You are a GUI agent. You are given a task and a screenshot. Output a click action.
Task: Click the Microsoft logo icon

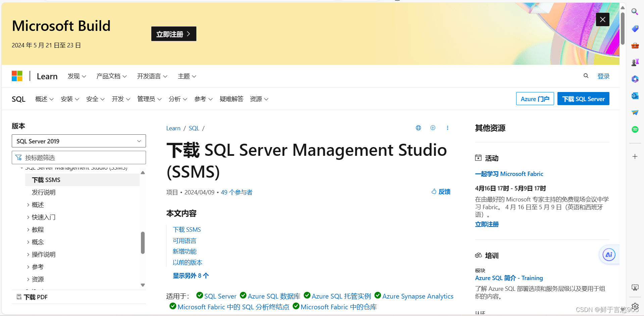pyautogui.click(x=17, y=76)
